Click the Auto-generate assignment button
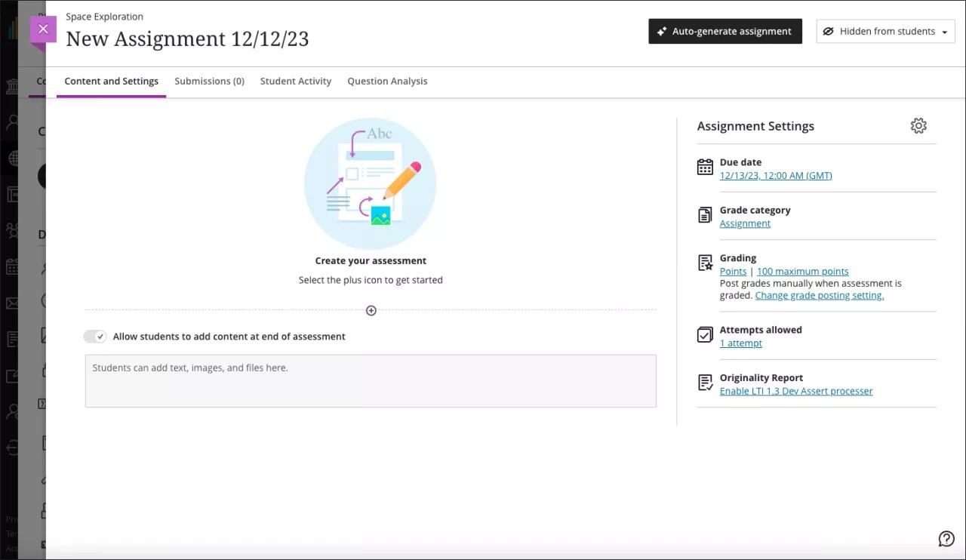 click(x=724, y=31)
